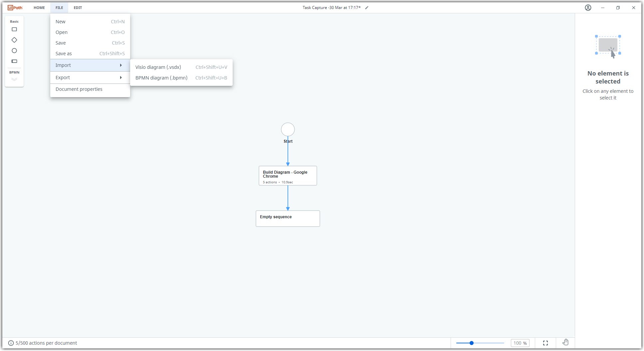Select the rectangle shape tool

click(x=14, y=29)
